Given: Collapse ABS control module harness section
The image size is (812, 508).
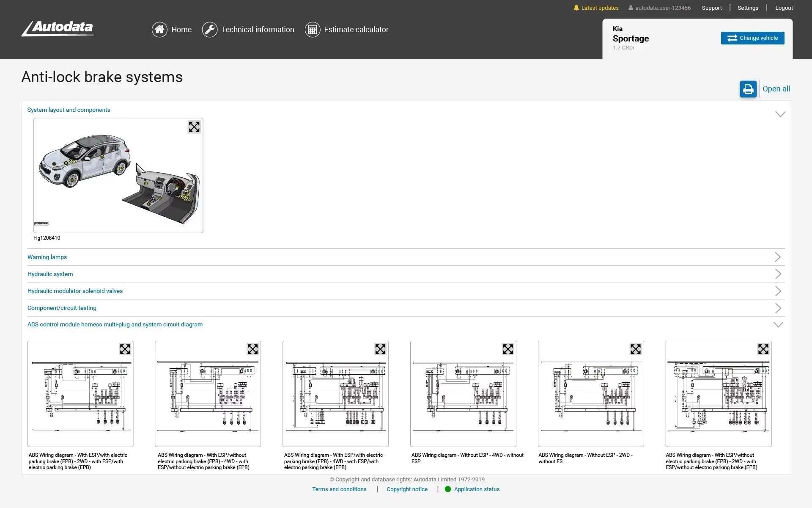Looking at the screenshot, I should tap(778, 325).
